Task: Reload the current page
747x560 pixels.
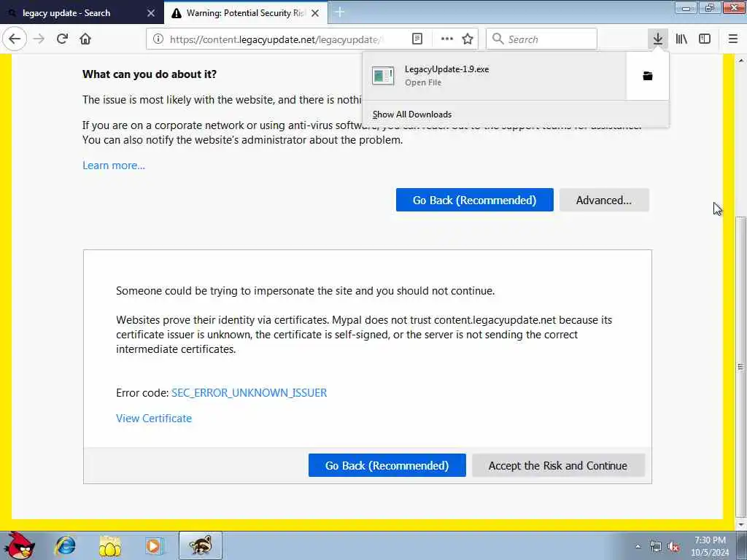Action: click(62, 39)
